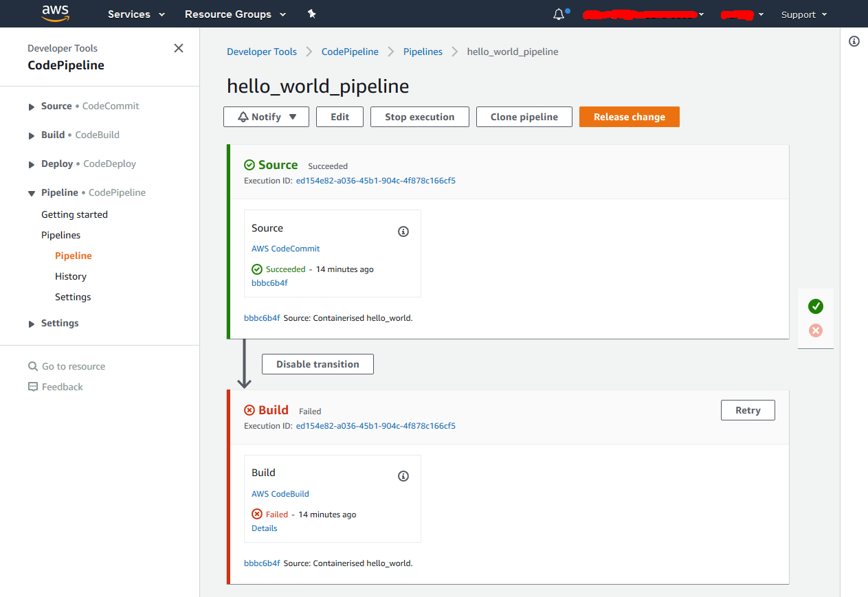Open the Build stage execution ID link
The image size is (868, 597).
click(x=375, y=425)
